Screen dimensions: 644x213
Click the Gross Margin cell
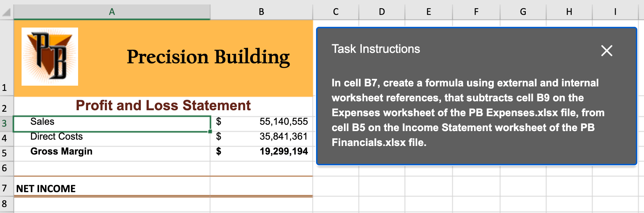(112, 153)
